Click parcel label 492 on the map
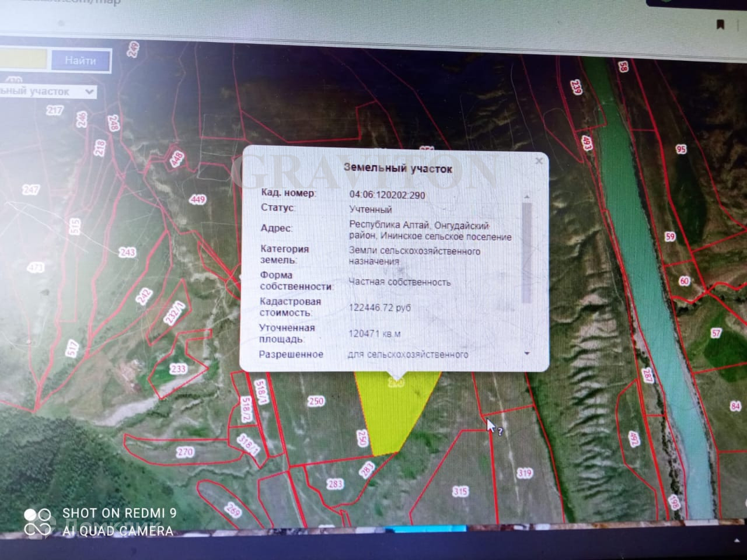 point(634,439)
